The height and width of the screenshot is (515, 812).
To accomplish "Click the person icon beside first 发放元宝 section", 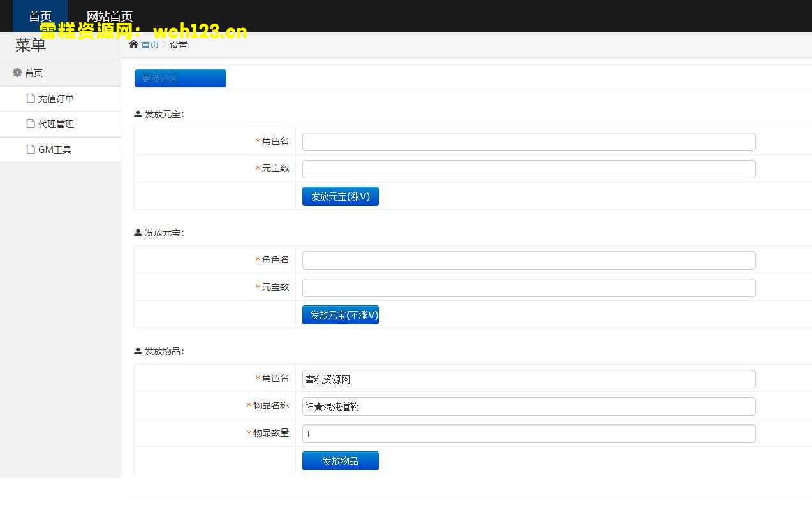I will 137,113.
